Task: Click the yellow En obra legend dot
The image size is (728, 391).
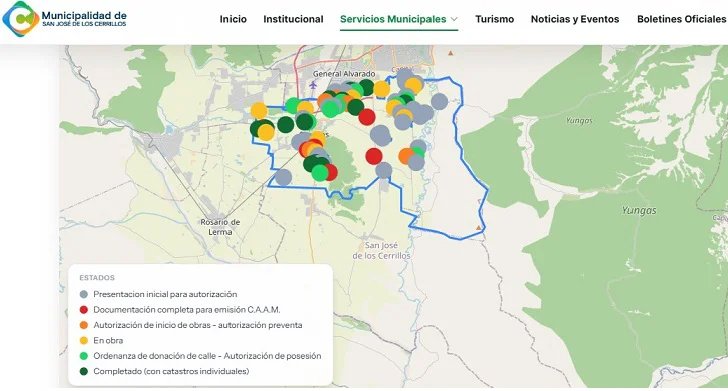Action: (84, 340)
